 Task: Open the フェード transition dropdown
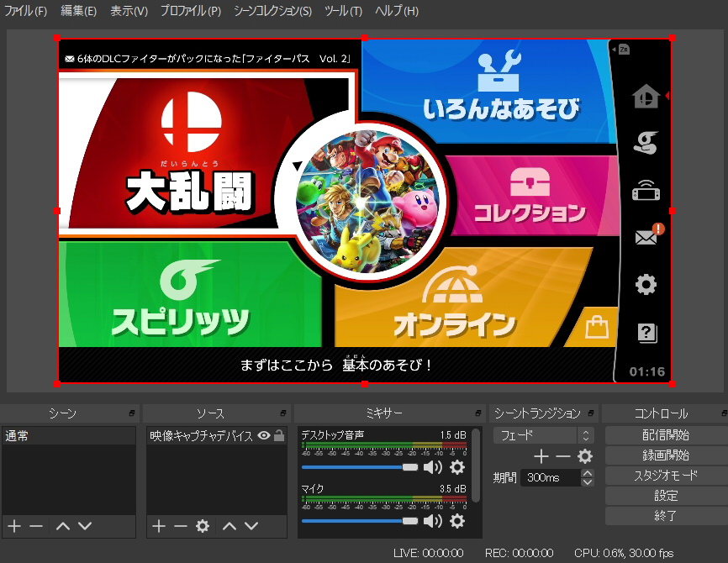(544, 435)
